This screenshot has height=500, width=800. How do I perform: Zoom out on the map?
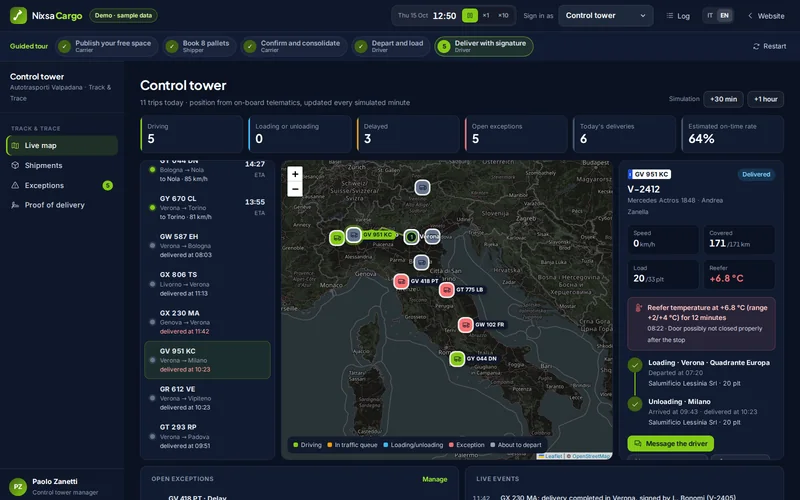295,189
